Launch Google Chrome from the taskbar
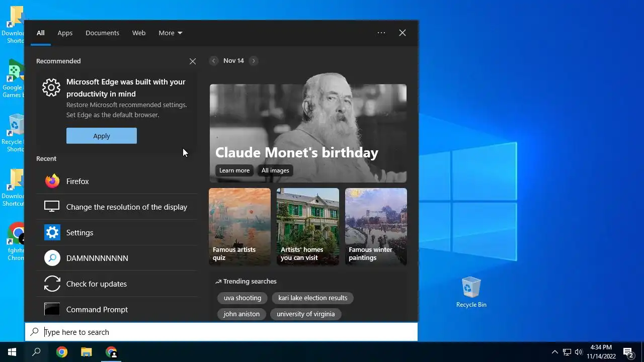This screenshot has height=362, width=644. 61,352
